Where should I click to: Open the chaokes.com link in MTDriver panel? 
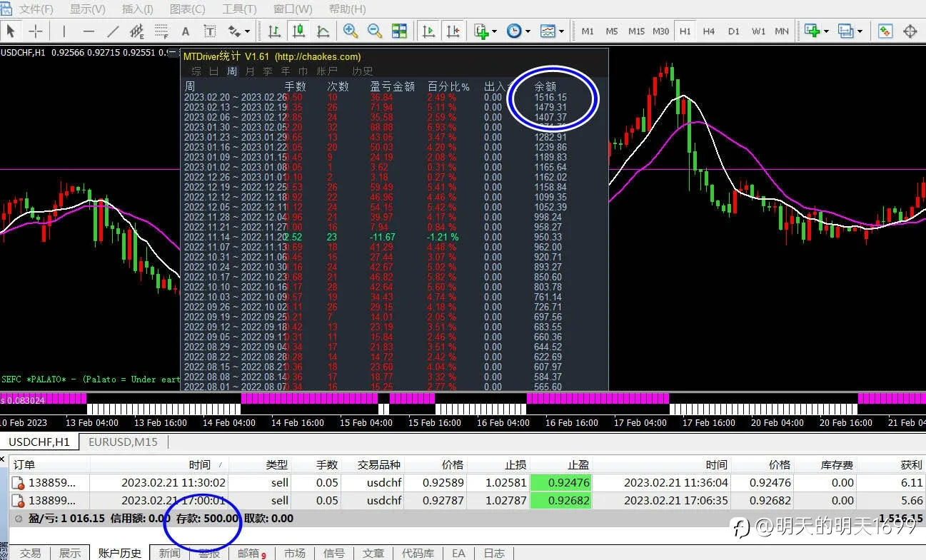pyautogui.click(x=318, y=56)
